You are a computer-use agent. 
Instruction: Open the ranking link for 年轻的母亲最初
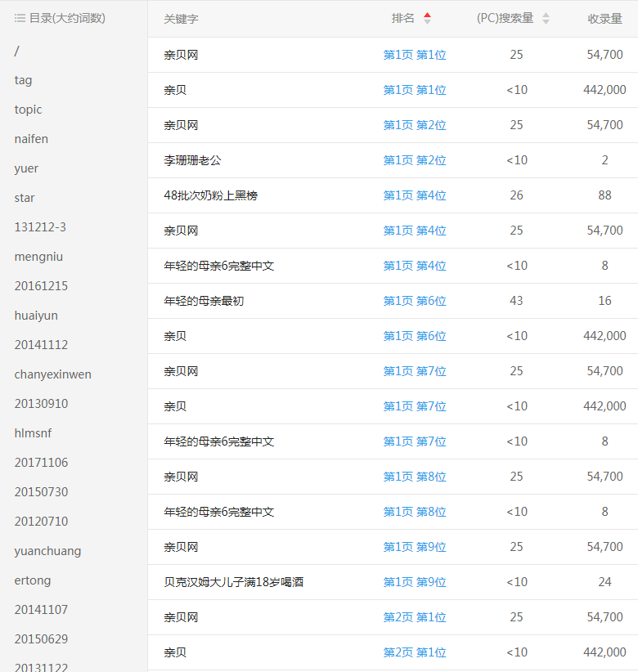click(x=415, y=301)
